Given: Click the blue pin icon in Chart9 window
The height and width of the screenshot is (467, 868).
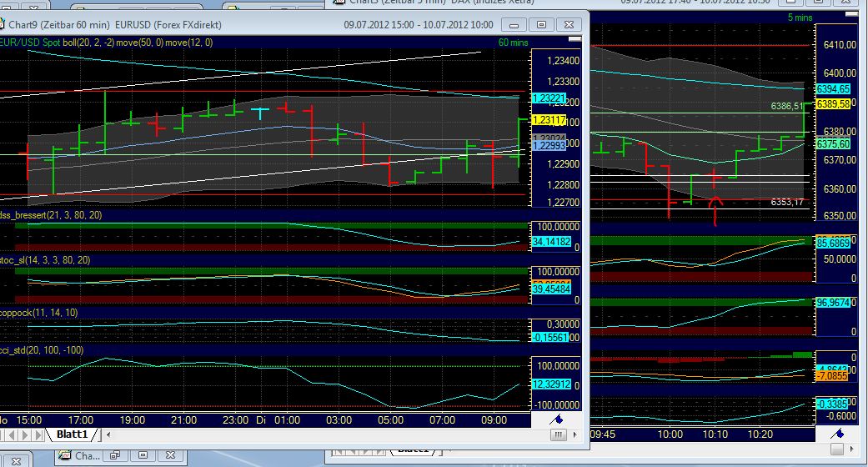Looking at the screenshot, I should point(556,420).
